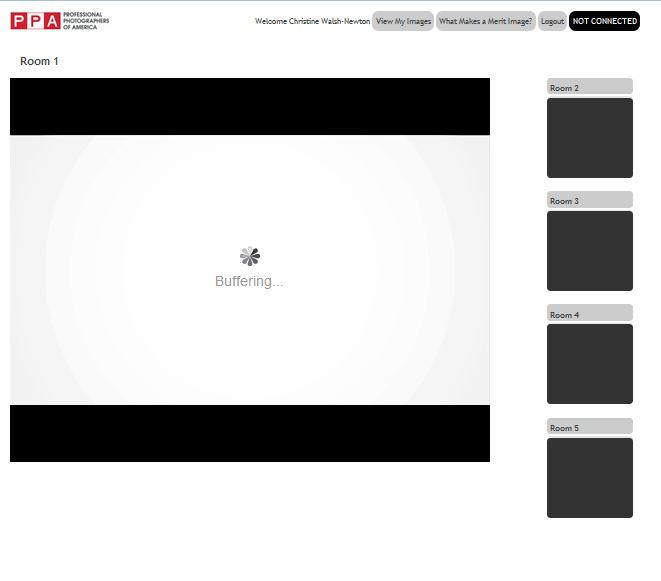Select the Room 4 label

(589, 313)
